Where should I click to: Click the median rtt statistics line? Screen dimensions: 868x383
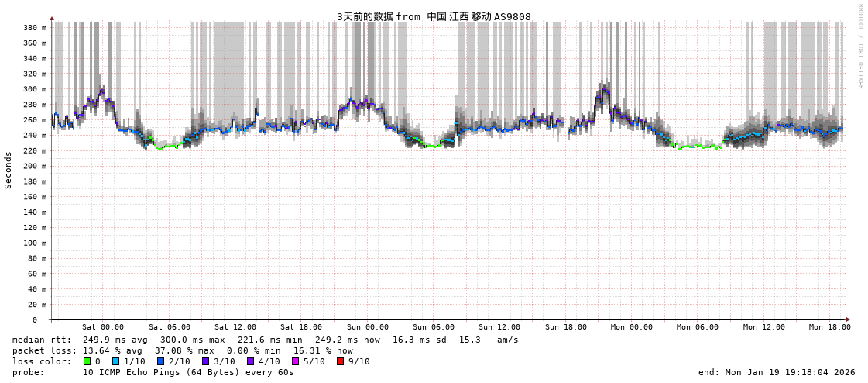point(266,340)
